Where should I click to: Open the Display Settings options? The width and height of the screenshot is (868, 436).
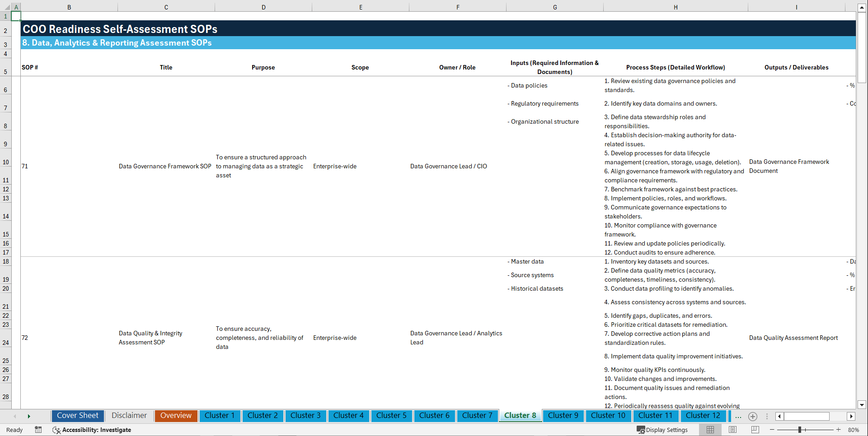tap(663, 430)
